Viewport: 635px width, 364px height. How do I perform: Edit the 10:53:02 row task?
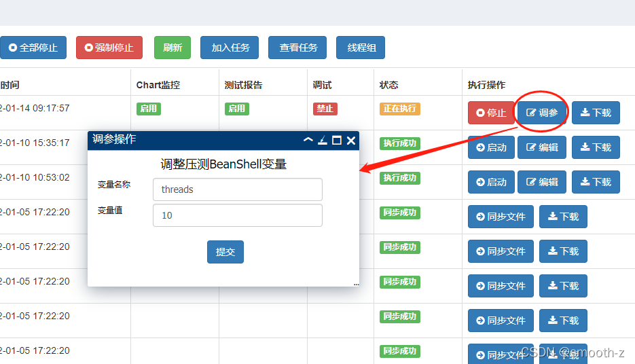pyautogui.click(x=542, y=182)
